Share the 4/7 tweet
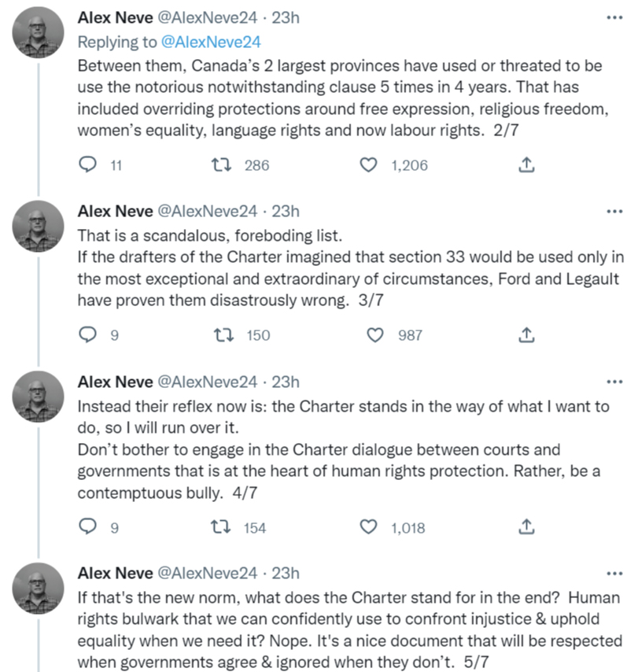 [x=526, y=526]
